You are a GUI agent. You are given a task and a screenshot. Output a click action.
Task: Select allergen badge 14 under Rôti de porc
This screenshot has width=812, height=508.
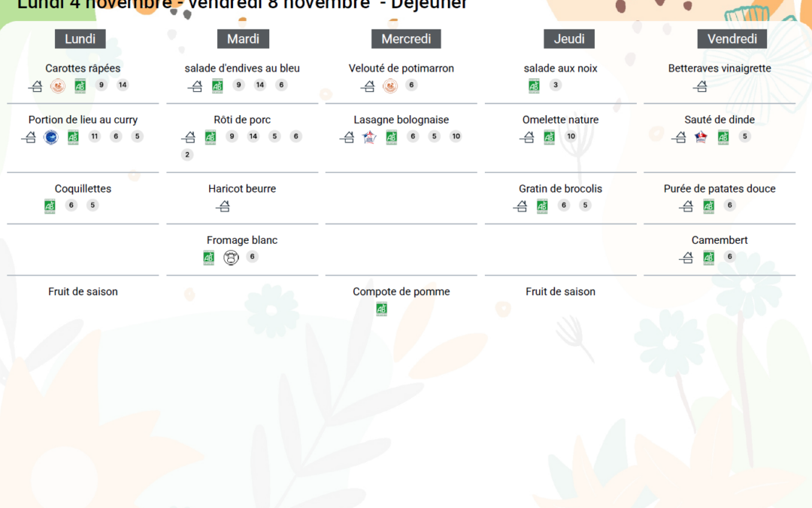click(x=253, y=136)
